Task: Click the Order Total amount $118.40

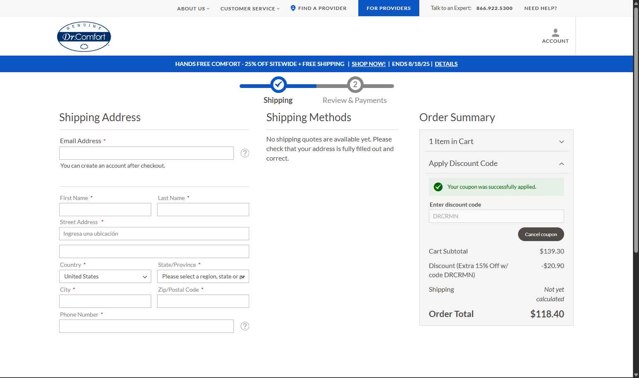Action: pyautogui.click(x=547, y=314)
